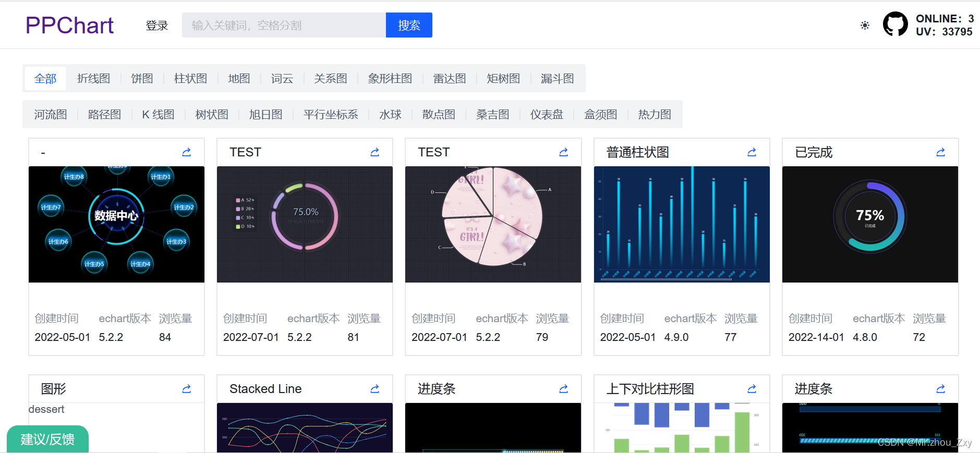Open the GitHub repository icon
The width and height of the screenshot is (980, 453).
[x=895, y=24]
